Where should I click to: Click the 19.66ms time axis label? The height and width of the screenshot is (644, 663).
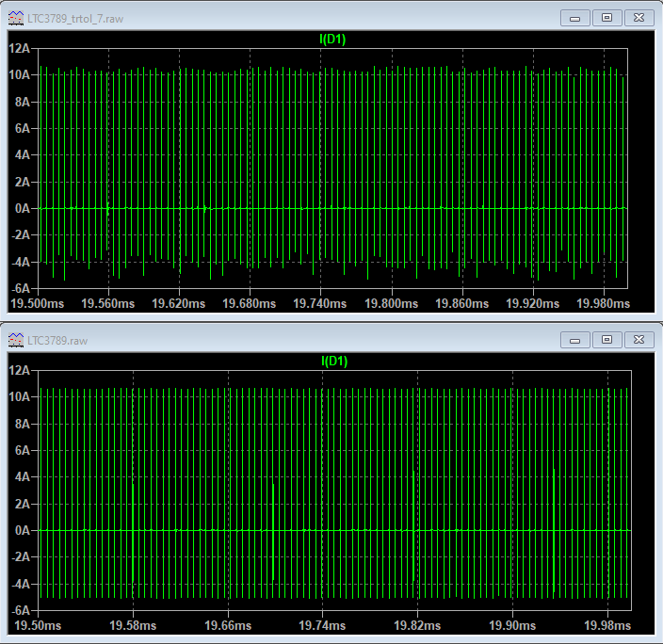[x=228, y=625]
